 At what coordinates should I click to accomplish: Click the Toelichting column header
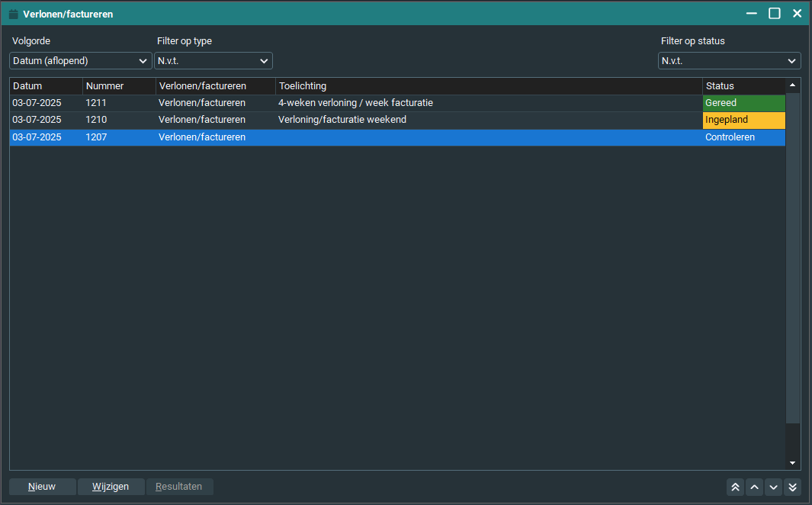[x=488, y=86]
